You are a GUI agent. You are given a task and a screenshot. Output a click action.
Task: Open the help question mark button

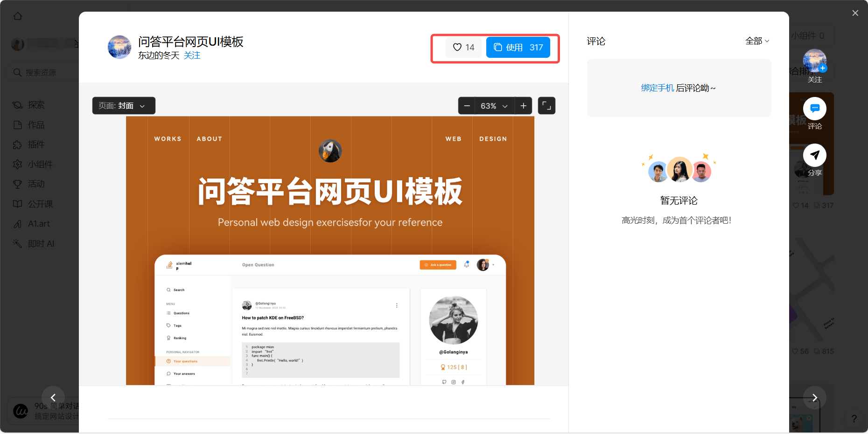click(854, 419)
